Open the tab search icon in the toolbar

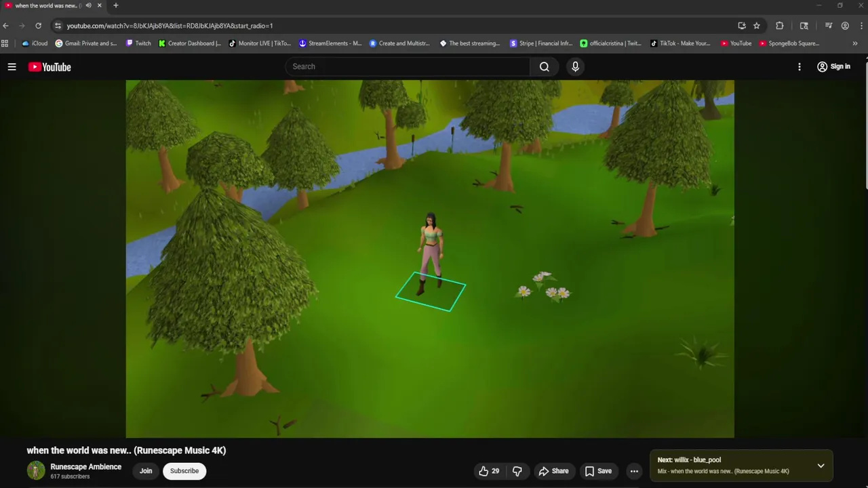(x=804, y=26)
